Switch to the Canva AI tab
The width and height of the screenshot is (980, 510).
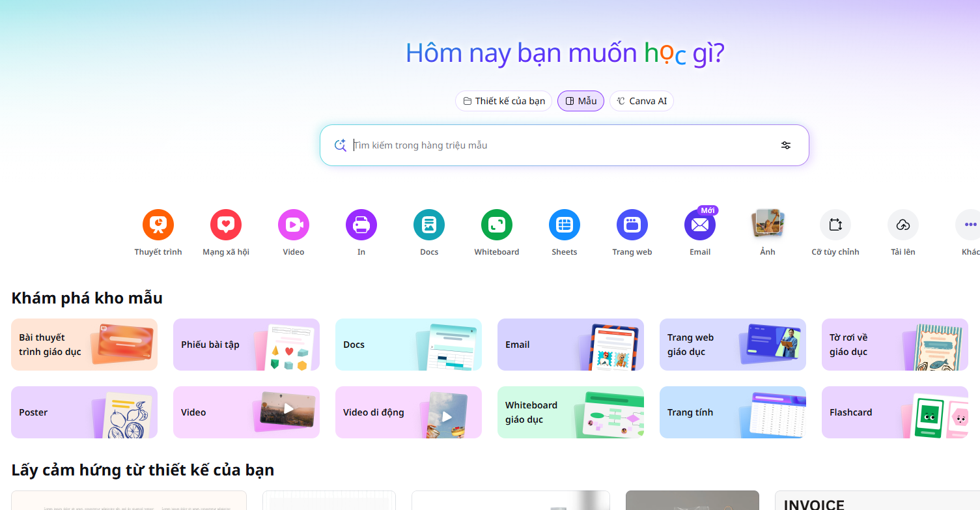[x=641, y=101]
